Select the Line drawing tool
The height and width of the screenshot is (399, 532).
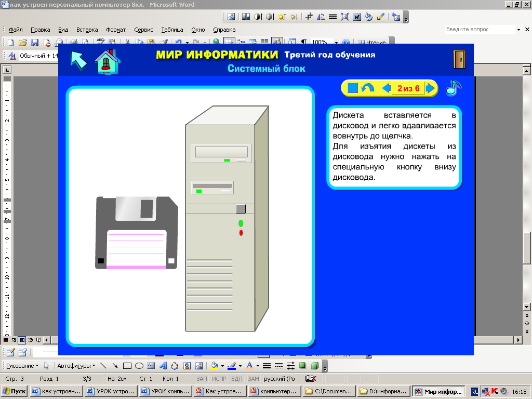[103, 366]
